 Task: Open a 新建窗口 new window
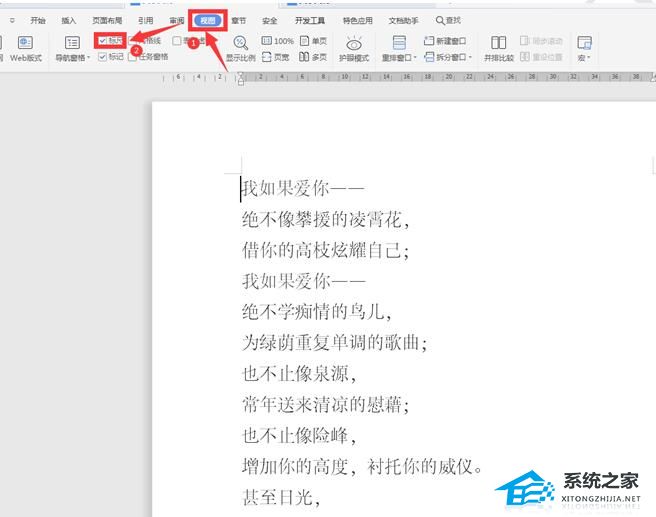pos(445,41)
